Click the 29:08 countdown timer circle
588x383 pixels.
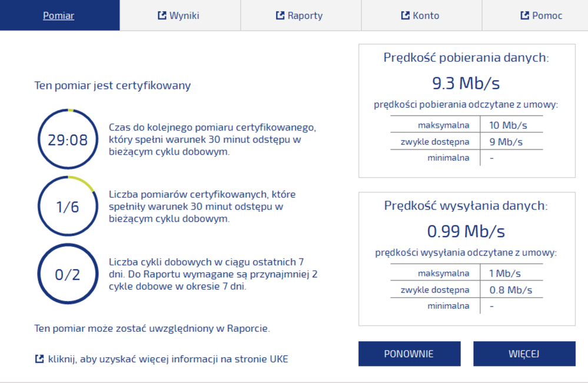coord(67,139)
